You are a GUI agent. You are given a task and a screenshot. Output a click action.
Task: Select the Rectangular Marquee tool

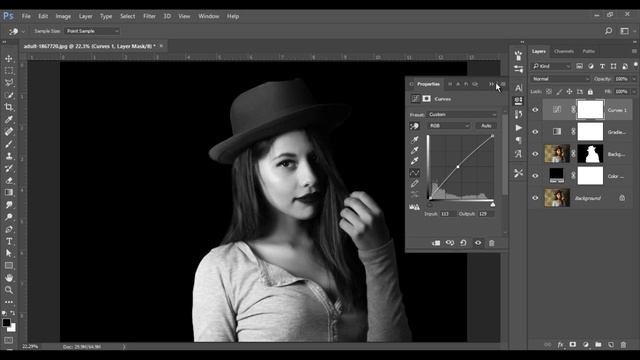(9, 71)
